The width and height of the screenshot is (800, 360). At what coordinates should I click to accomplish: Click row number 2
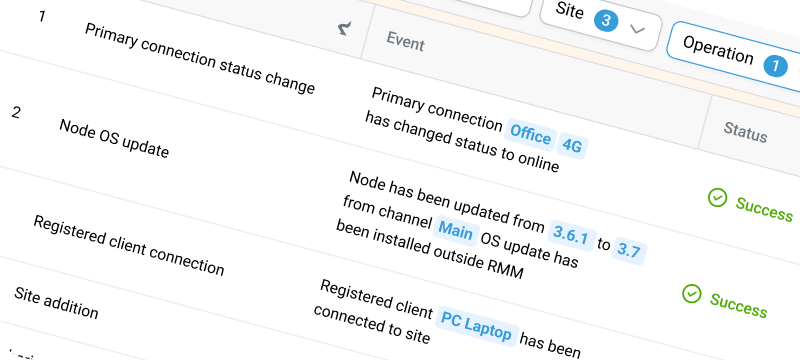(x=16, y=112)
